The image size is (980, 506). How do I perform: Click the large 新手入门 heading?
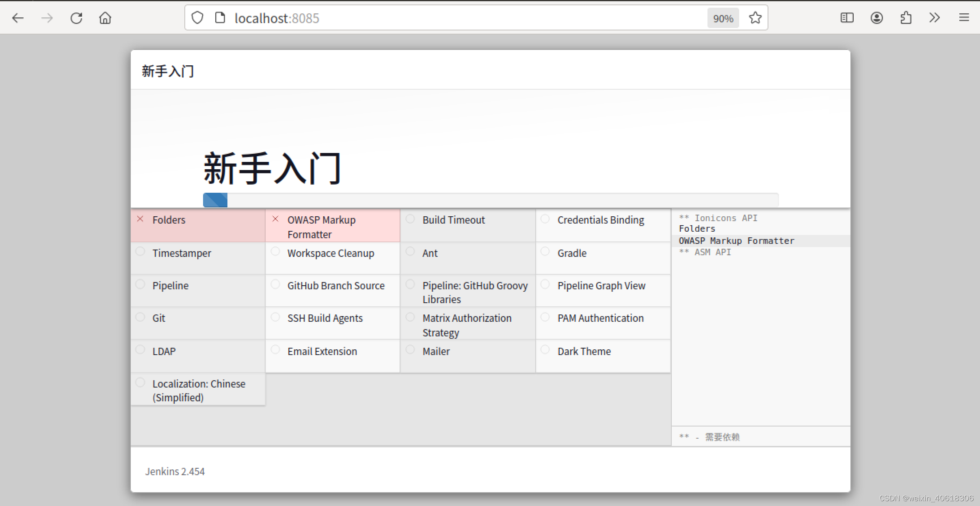[272, 168]
